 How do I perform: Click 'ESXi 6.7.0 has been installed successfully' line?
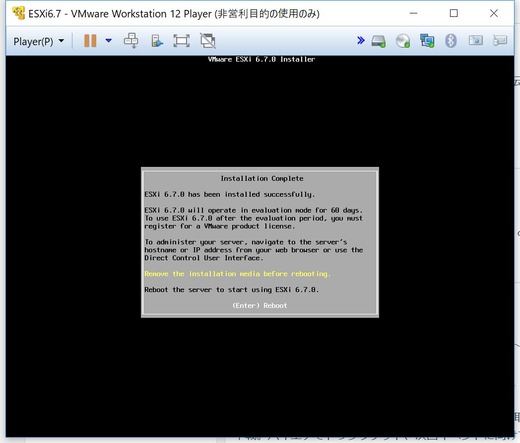[x=230, y=194]
